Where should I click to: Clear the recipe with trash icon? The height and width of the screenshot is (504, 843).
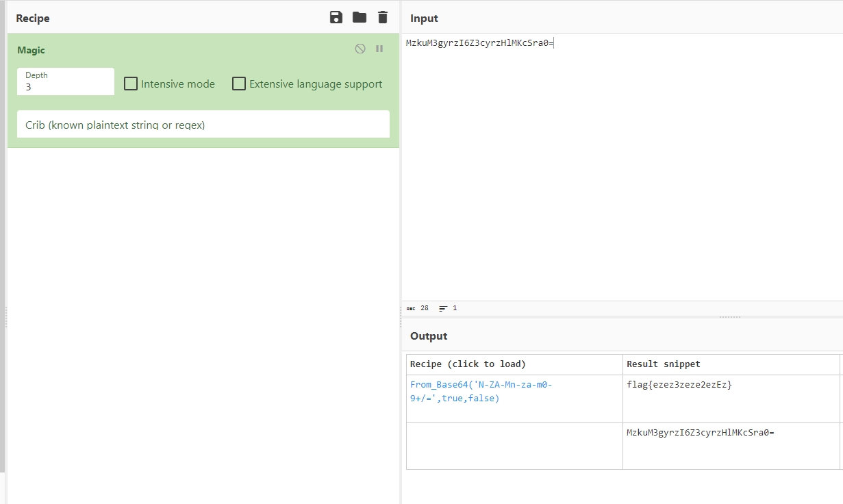pos(383,18)
